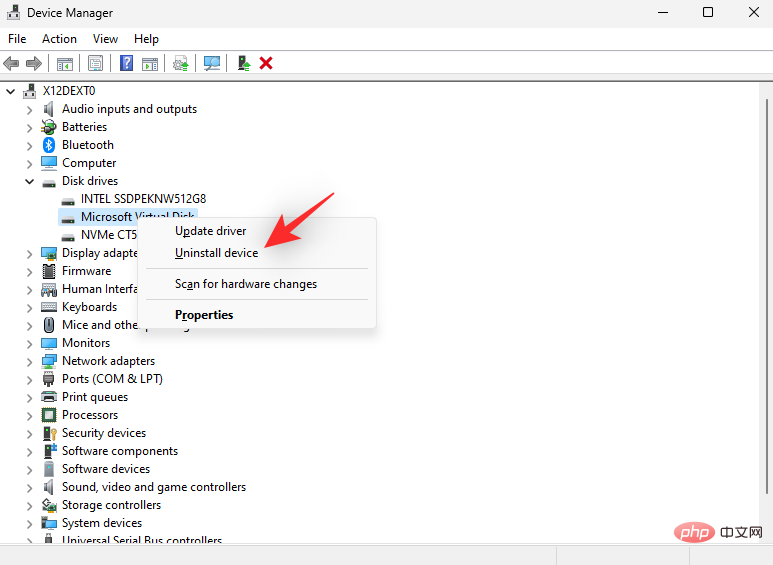Collapse the X12DEXT0 root node

pos(10,91)
